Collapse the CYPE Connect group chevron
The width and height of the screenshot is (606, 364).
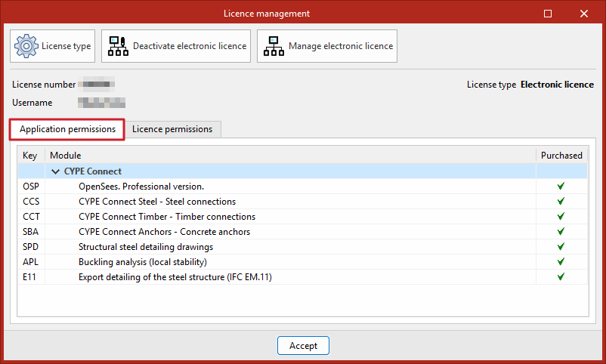(56, 171)
